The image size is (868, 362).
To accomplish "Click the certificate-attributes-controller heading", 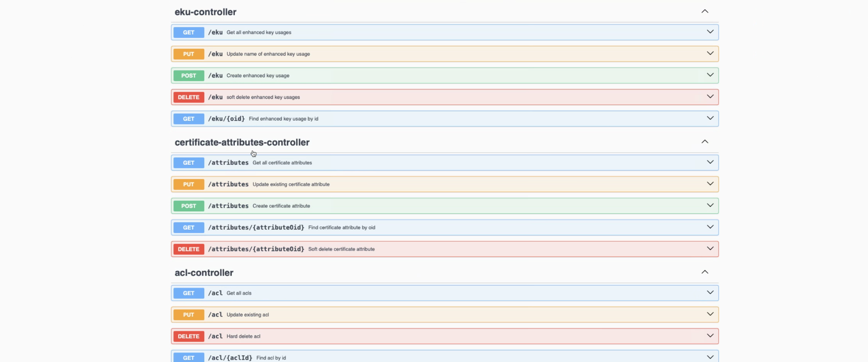I will (x=242, y=142).
